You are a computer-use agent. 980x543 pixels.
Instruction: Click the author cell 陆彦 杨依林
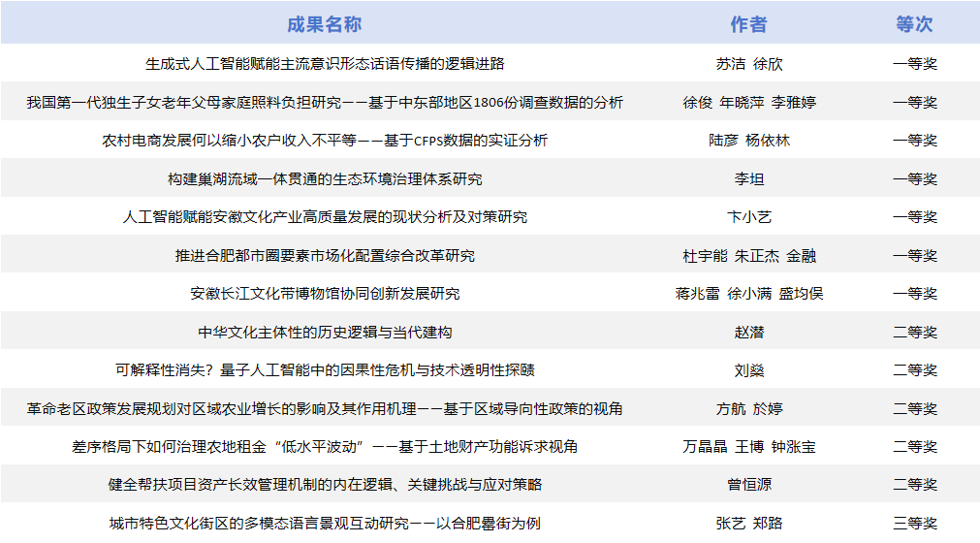[748, 141]
